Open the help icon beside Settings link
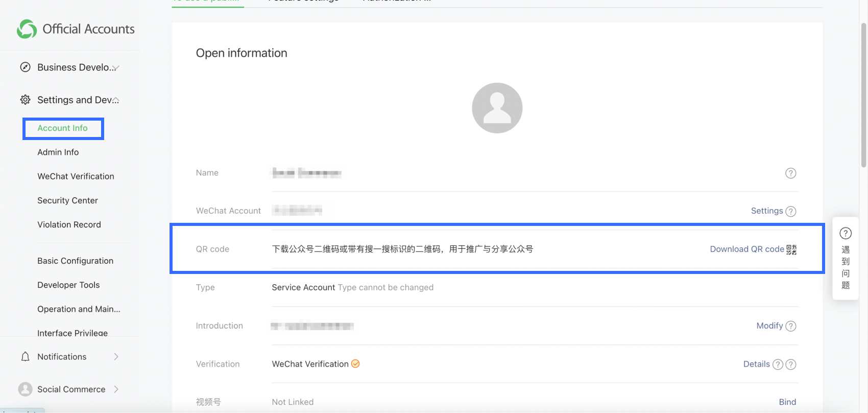 point(791,211)
